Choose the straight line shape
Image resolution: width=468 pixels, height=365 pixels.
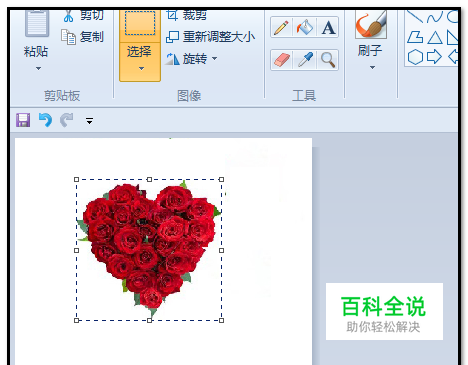point(415,16)
